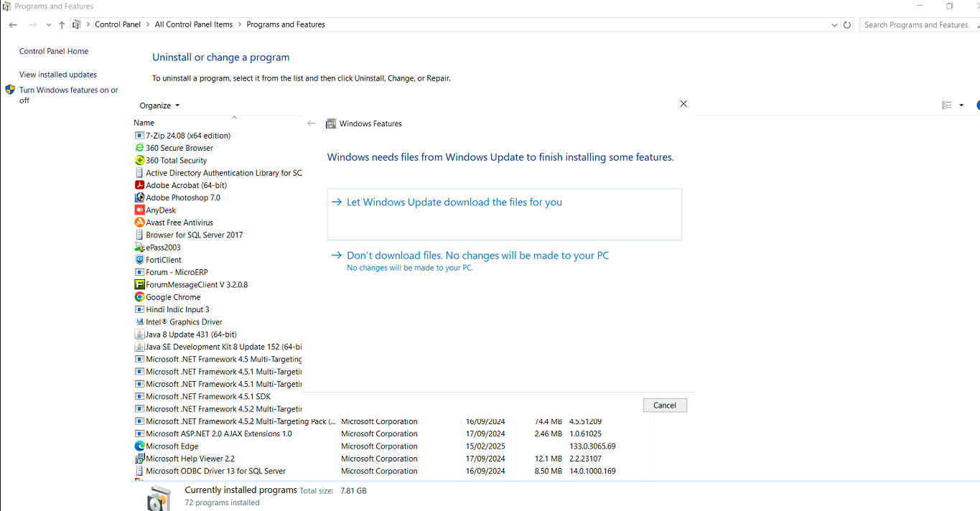Click version 133.0.3065.69 cell
Screen dimensions: 980x511
(592, 446)
